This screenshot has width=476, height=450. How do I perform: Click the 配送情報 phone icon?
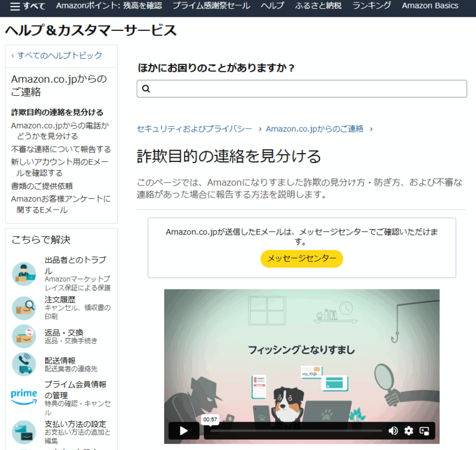tap(24, 364)
